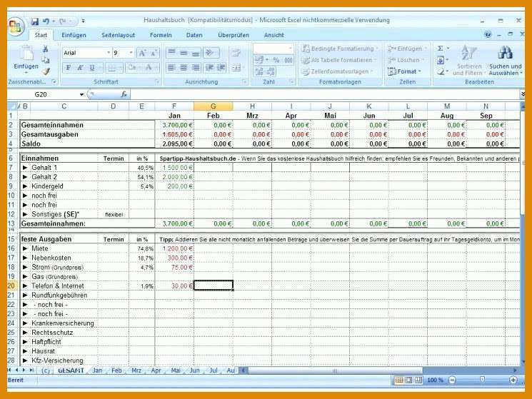Image resolution: width=532 pixels, height=399 pixels.
Task: Toggle bold formatting (F)
Action: coord(69,68)
